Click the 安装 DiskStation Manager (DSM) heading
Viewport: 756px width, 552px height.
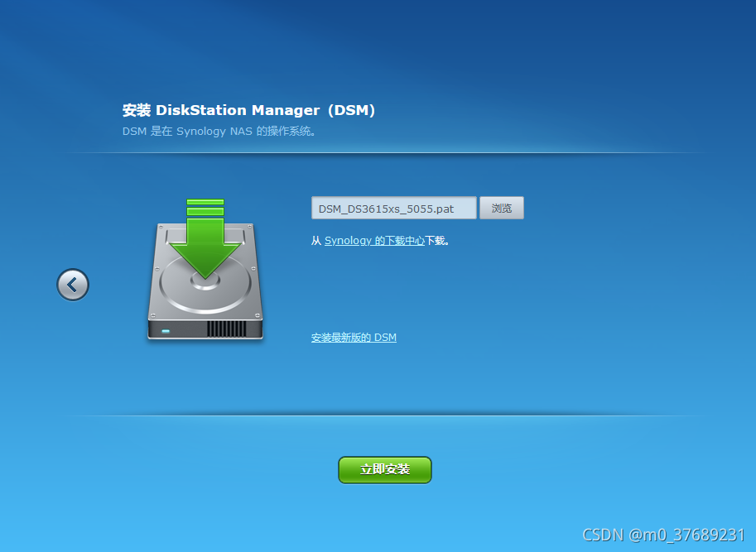click(248, 110)
